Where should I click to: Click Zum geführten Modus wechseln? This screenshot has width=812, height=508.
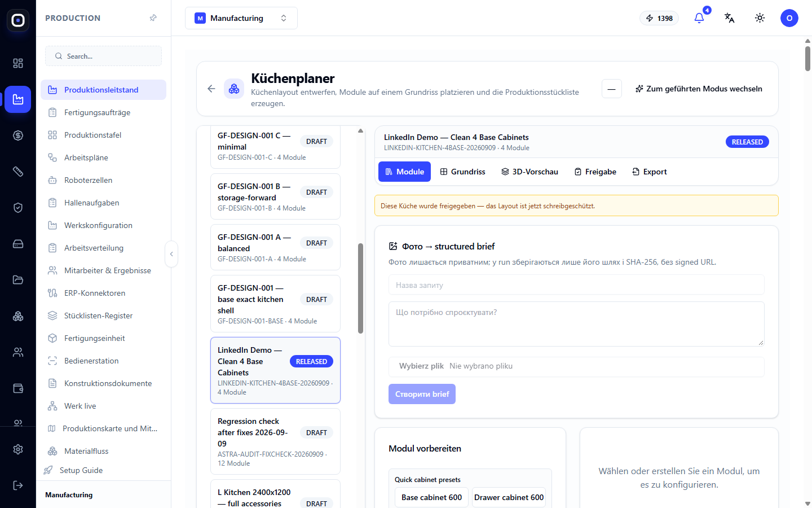pyautogui.click(x=699, y=89)
